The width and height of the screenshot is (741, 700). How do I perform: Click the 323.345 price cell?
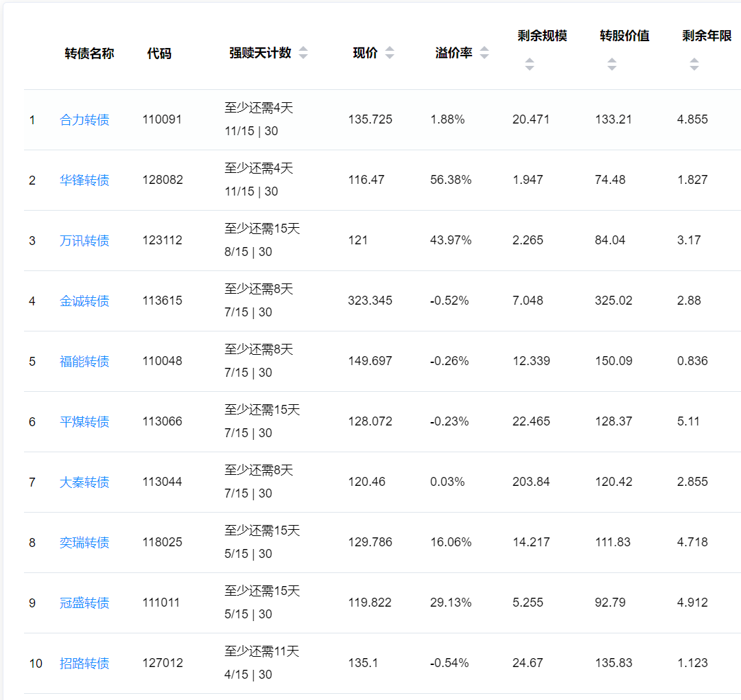tap(370, 301)
